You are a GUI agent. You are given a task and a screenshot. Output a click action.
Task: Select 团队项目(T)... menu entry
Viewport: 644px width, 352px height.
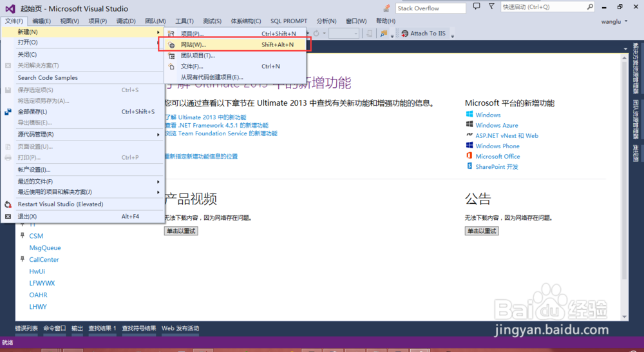pyautogui.click(x=235, y=55)
